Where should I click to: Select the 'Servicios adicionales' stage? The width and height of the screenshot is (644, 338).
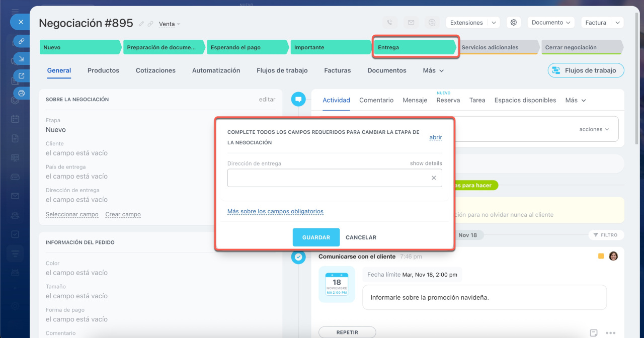tap(496, 47)
